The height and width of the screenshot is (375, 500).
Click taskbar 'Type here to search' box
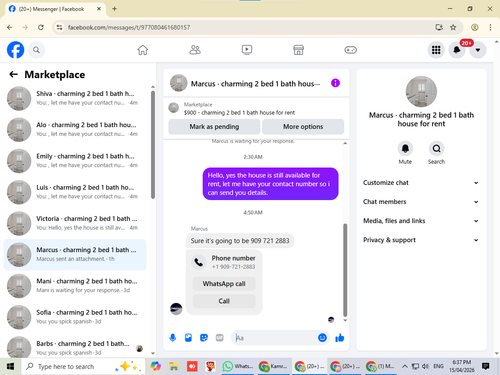(x=83, y=366)
